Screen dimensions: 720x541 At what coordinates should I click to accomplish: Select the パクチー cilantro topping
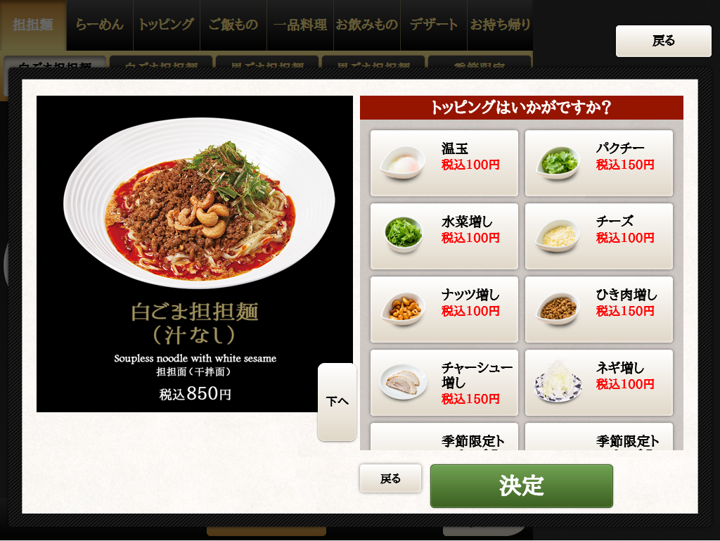click(x=599, y=163)
